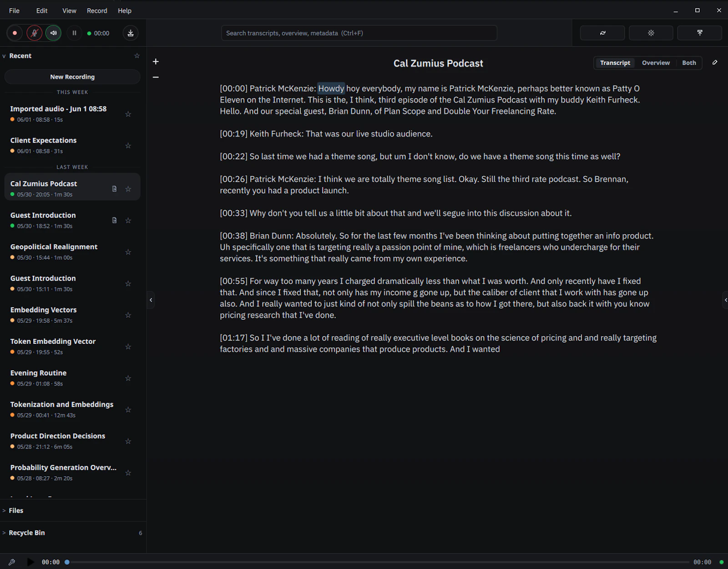The image size is (728, 569).
Task: Star the Evening Routine recording
Action: [128, 378]
